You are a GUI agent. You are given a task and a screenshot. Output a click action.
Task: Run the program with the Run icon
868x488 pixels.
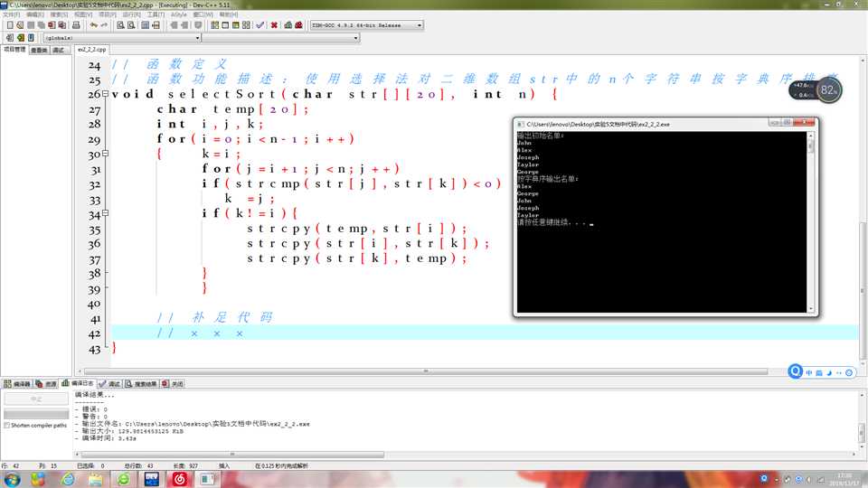(225, 25)
